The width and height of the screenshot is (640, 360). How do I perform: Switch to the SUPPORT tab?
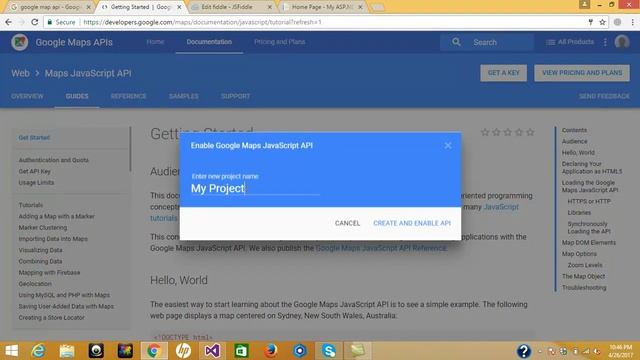[236, 96]
